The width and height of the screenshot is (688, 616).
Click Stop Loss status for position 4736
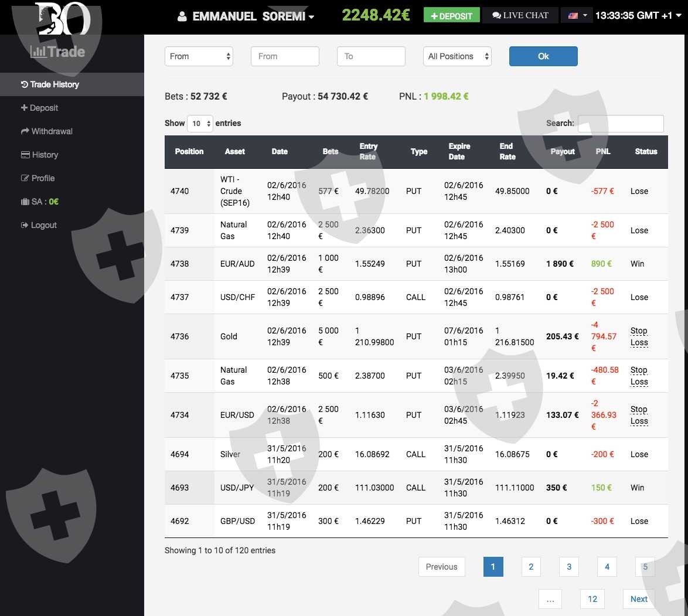click(x=639, y=336)
